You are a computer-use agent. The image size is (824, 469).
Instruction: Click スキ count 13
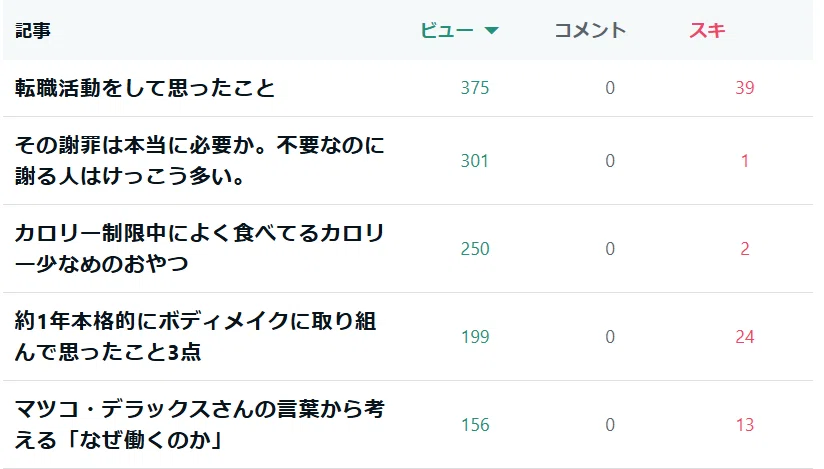coord(745,424)
